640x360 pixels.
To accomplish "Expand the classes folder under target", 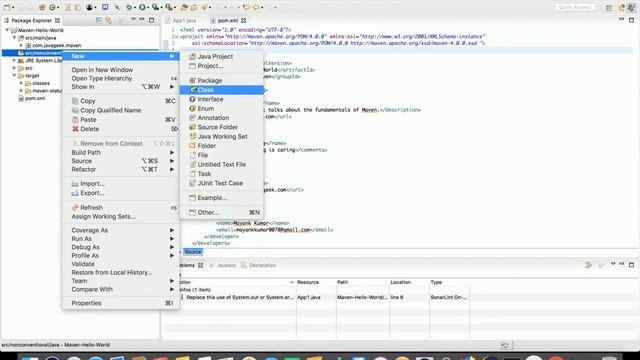I will click(x=22, y=83).
